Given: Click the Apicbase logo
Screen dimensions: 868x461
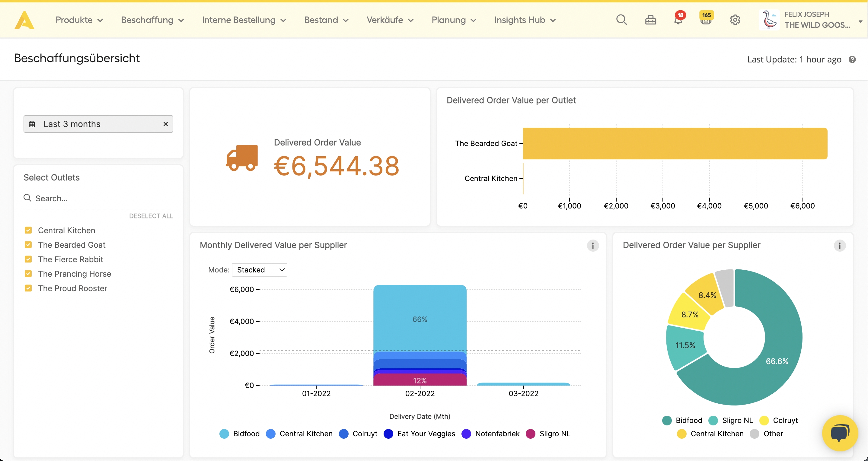Looking at the screenshot, I should coord(24,20).
